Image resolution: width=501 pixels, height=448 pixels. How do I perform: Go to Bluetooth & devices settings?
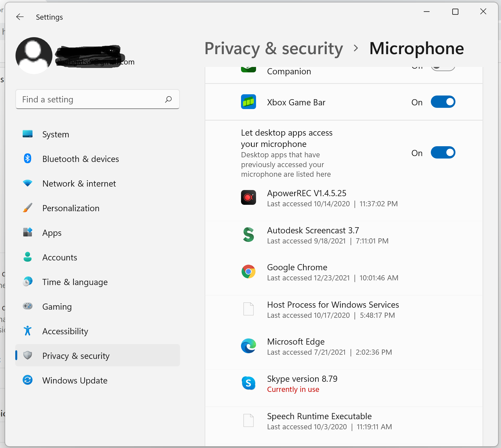click(81, 159)
